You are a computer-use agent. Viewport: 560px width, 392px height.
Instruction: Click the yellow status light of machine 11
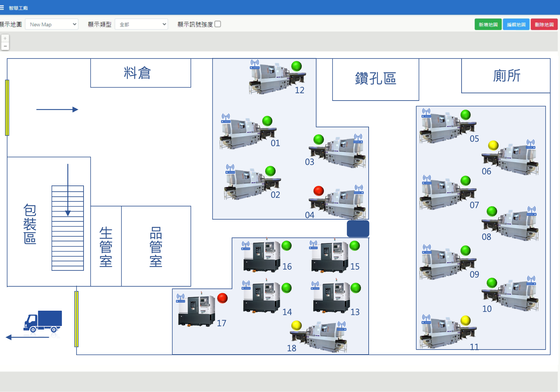466,320
